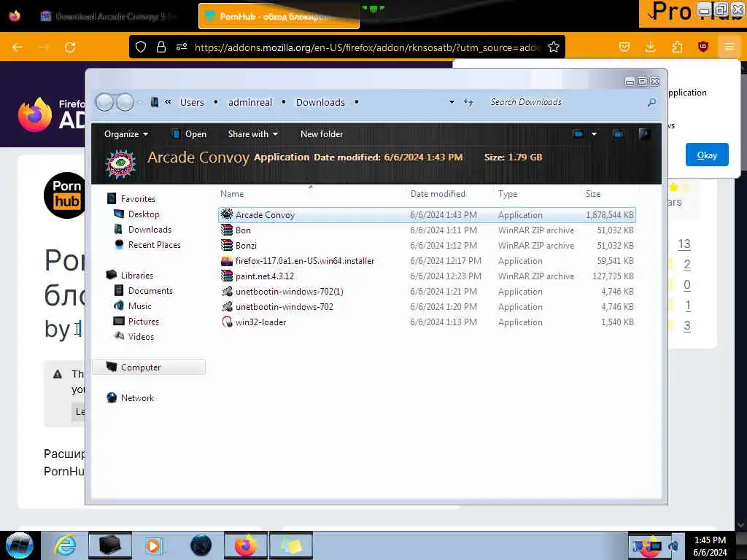Click the Date modified column header
747x560 pixels.
438,194
